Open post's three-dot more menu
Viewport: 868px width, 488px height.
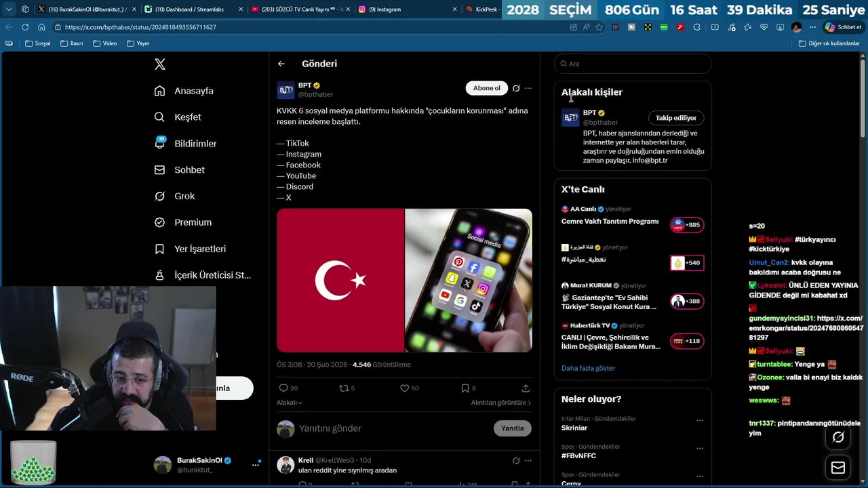[528, 88]
